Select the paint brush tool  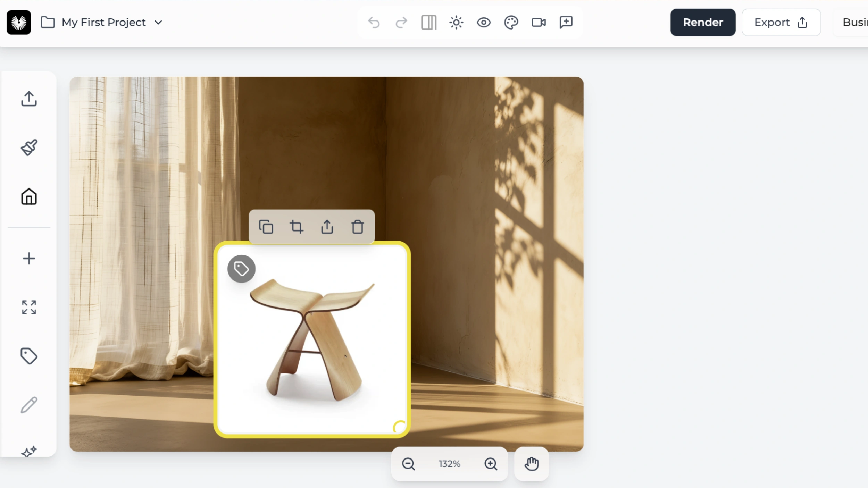29,148
